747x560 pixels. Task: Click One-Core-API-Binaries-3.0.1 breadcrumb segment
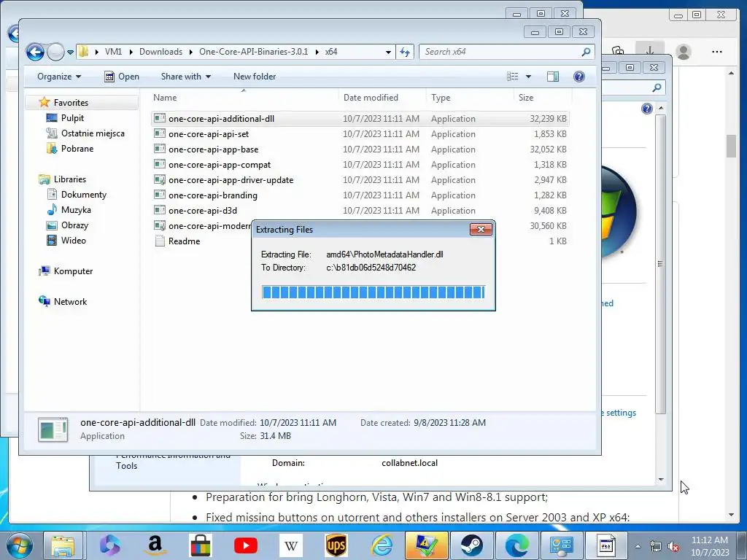(253, 52)
